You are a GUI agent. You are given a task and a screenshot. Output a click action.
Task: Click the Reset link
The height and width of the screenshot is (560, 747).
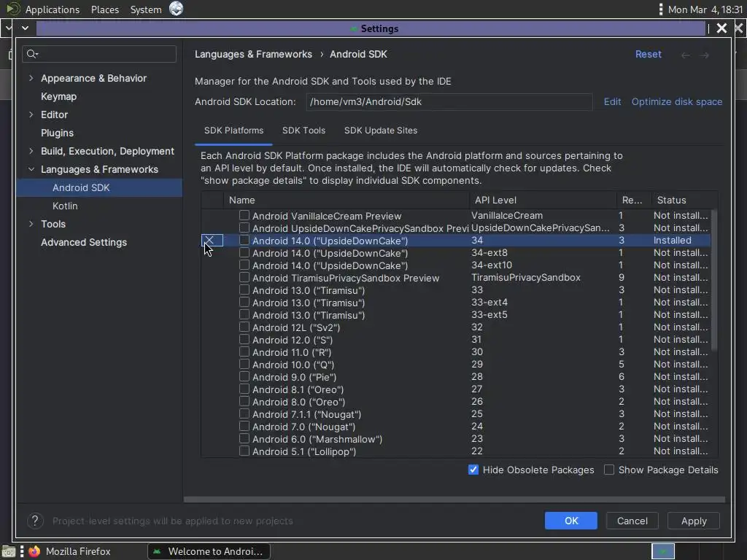(648, 54)
